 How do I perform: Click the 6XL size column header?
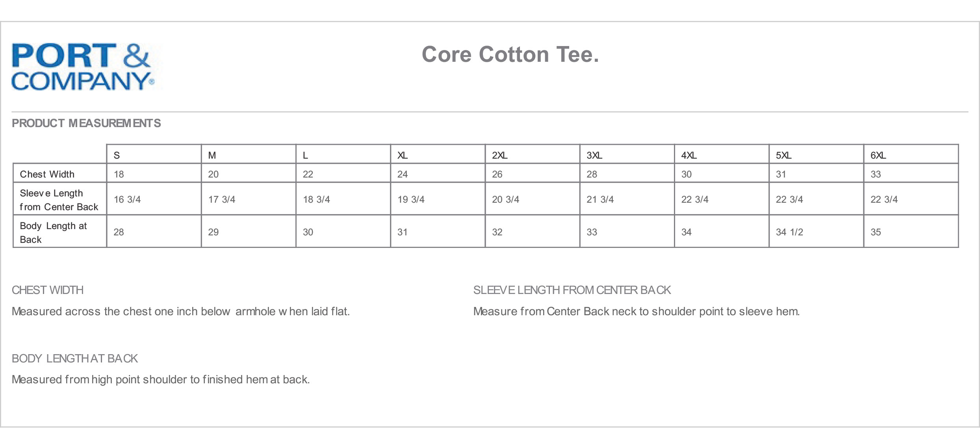tap(878, 155)
